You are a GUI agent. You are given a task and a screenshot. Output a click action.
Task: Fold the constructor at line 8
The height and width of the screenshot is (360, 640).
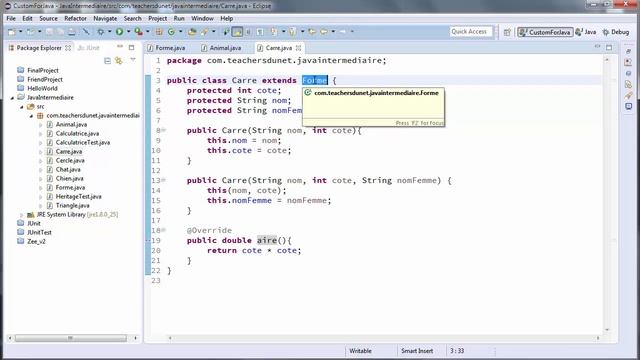[163, 130]
